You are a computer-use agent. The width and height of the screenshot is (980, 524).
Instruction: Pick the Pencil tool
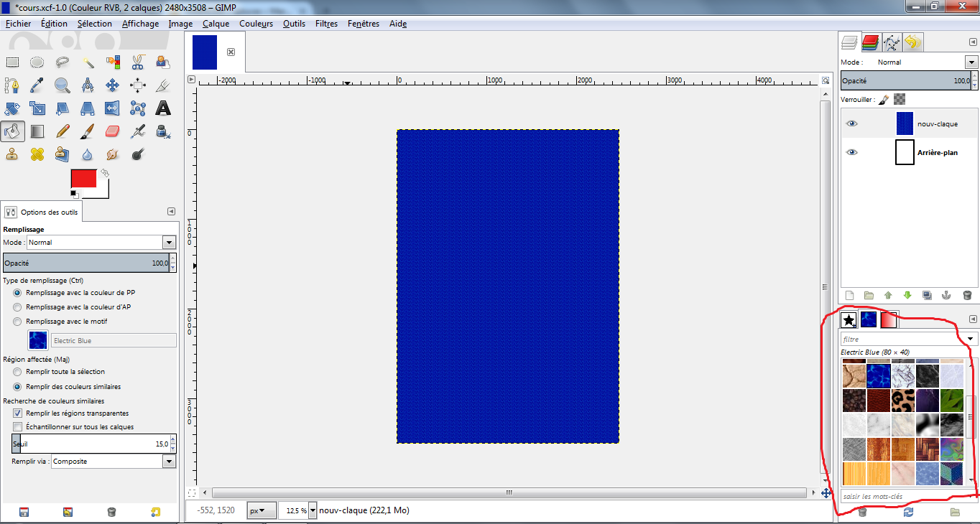[63, 131]
